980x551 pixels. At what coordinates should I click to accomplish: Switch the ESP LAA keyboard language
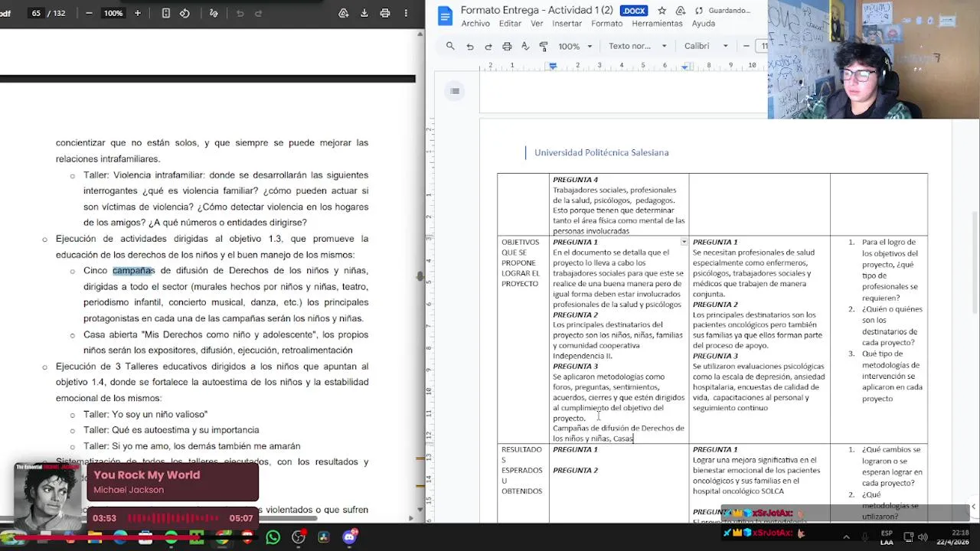pos(887,537)
